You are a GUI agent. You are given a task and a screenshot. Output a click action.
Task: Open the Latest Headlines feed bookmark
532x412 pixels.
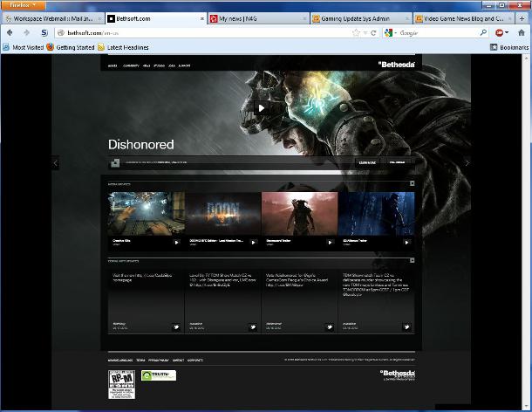point(123,47)
